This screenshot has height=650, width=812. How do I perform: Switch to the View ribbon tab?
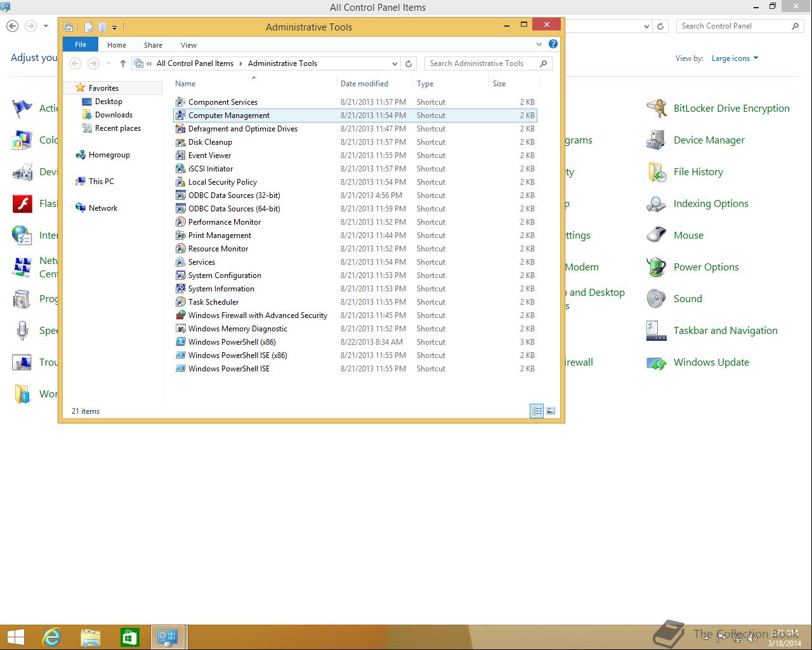click(x=188, y=45)
